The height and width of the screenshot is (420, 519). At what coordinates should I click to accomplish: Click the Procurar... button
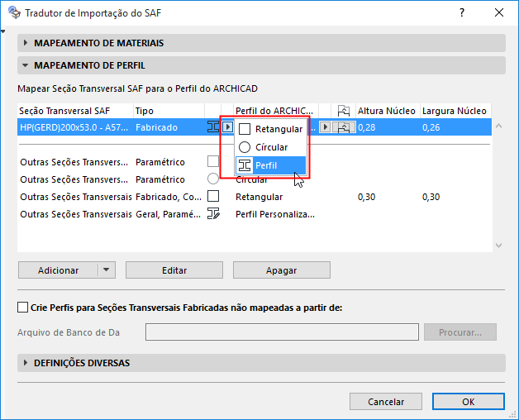click(x=460, y=332)
